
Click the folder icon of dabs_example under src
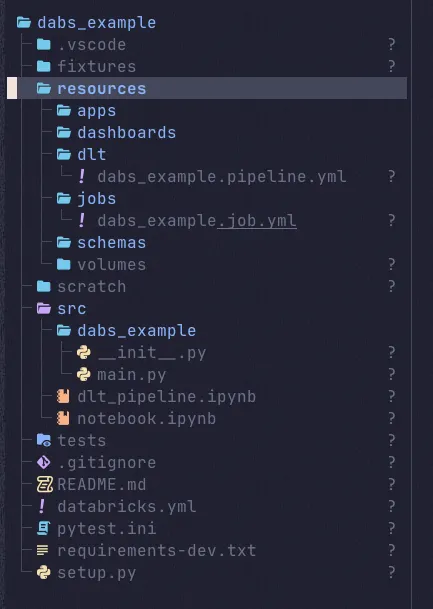click(64, 331)
